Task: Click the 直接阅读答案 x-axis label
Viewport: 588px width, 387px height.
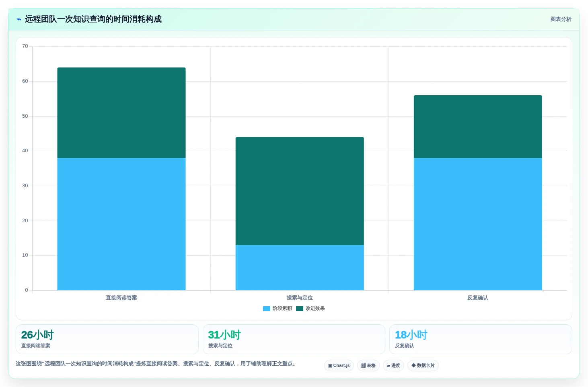Action: tap(121, 298)
